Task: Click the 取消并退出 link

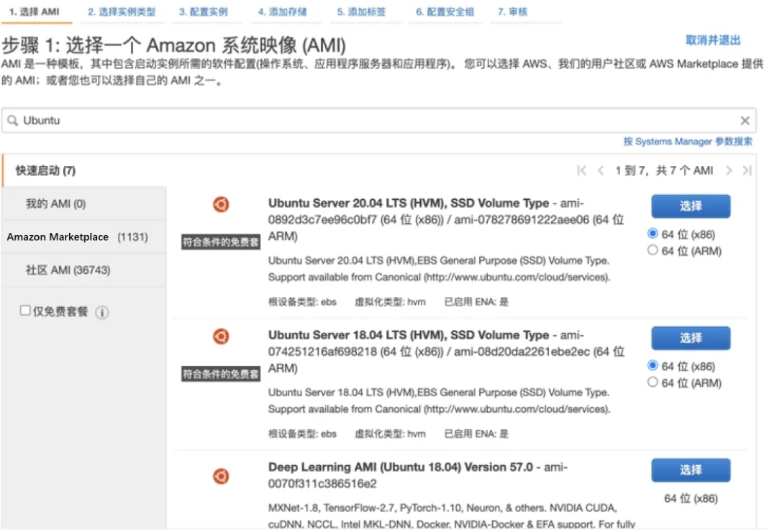Action: [712, 40]
